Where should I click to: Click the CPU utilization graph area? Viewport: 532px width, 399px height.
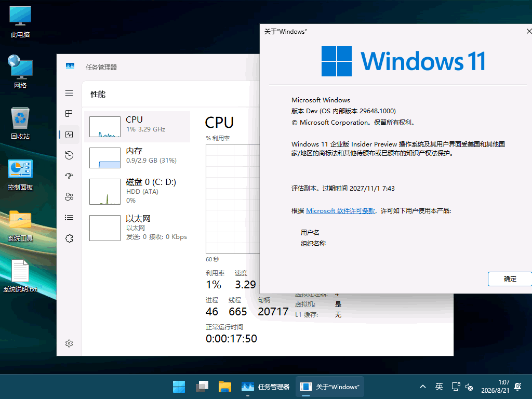233,199
